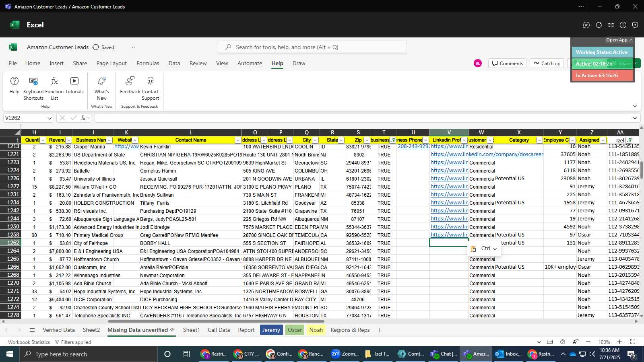Open Windows Start menu
Viewport: 644px width, 362px height.
[x=10, y=354]
